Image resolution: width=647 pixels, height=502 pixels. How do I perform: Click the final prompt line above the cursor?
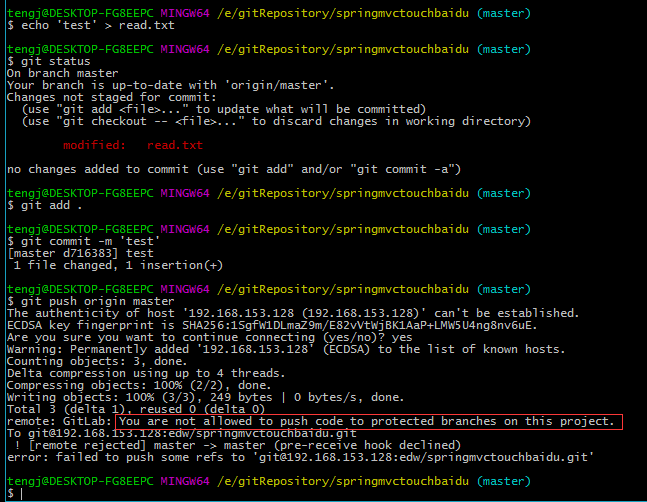pos(269,481)
